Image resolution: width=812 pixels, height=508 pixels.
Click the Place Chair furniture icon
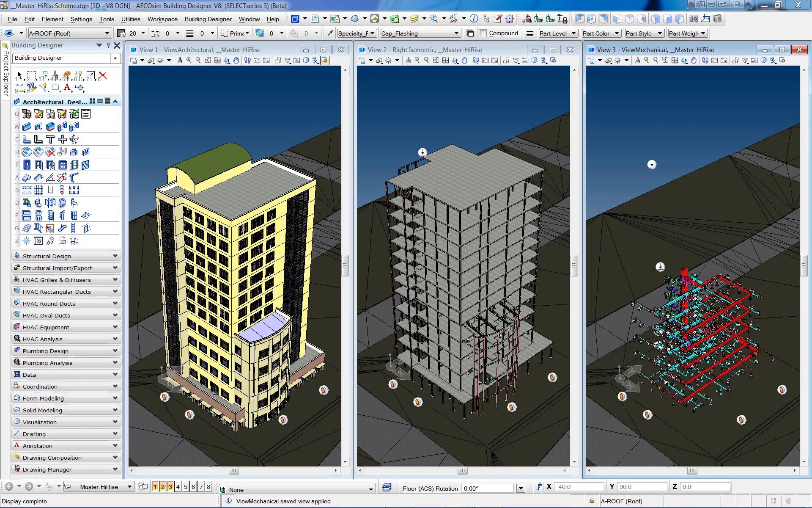(x=74, y=203)
